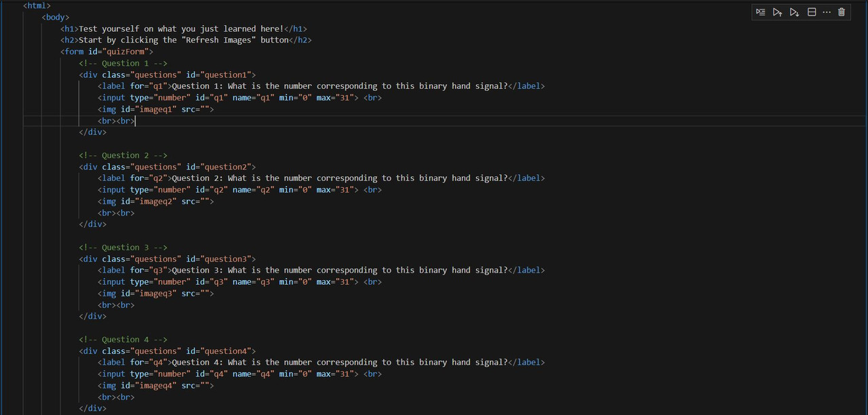Click the div line with id="question2"
Viewport: 868px width, 415px height.
[x=167, y=167]
